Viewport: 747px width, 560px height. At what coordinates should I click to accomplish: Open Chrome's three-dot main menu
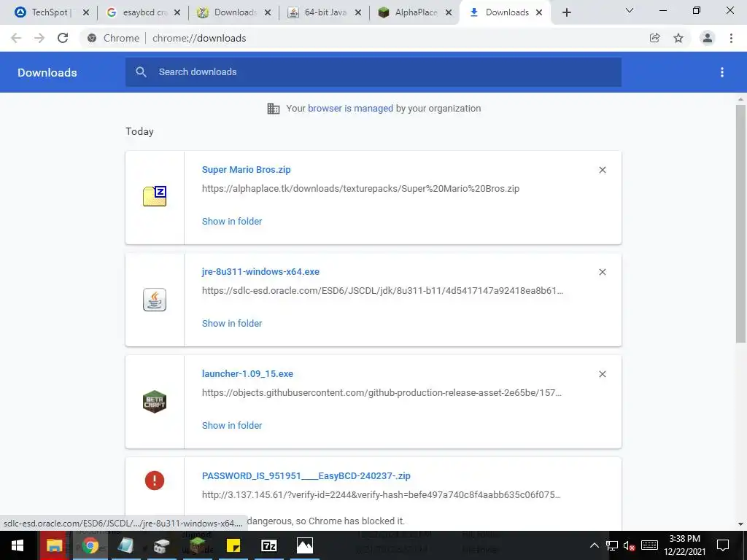click(x=731, y=38)
